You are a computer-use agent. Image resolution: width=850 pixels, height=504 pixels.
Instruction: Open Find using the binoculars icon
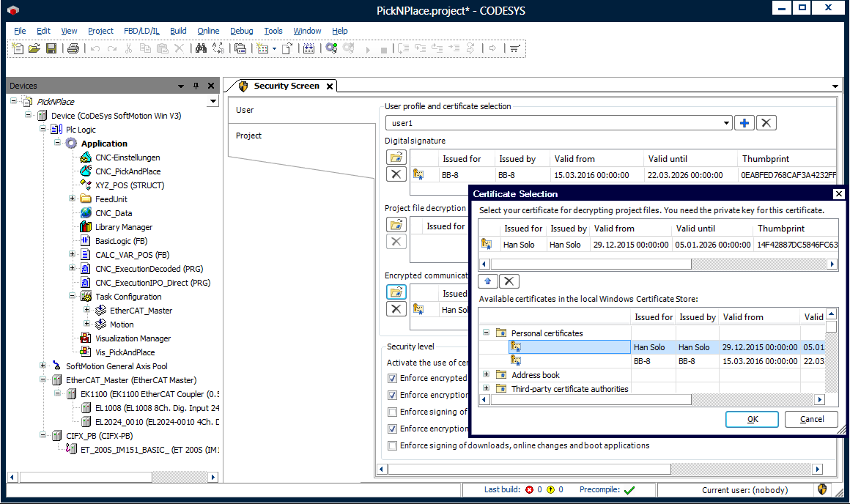tap(201, 48)
